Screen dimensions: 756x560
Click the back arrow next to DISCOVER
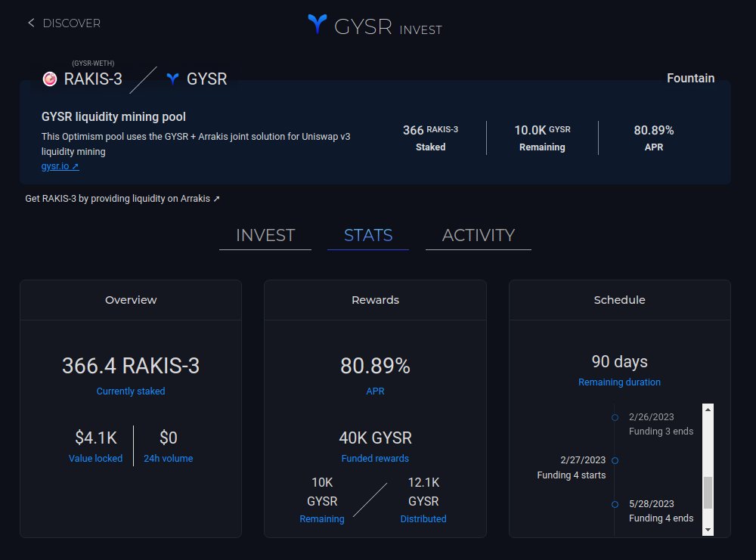coord(30,23)
